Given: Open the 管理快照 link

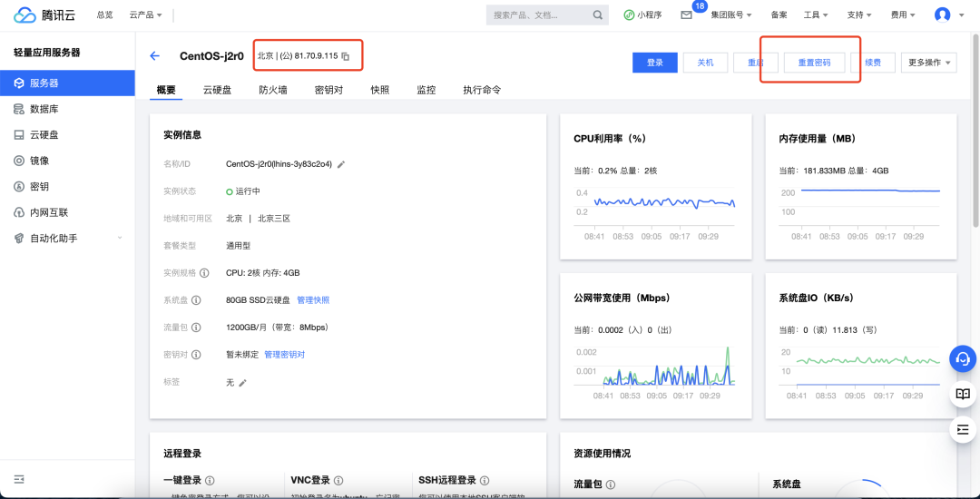Looking at the screenshot, I should [x=313, y=300].
